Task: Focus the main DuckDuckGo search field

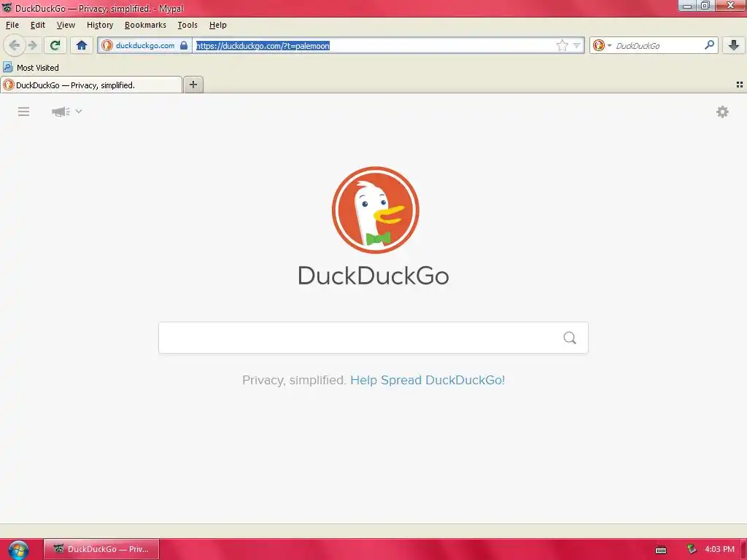Action: pyautogui.click(x=373, y=338)
